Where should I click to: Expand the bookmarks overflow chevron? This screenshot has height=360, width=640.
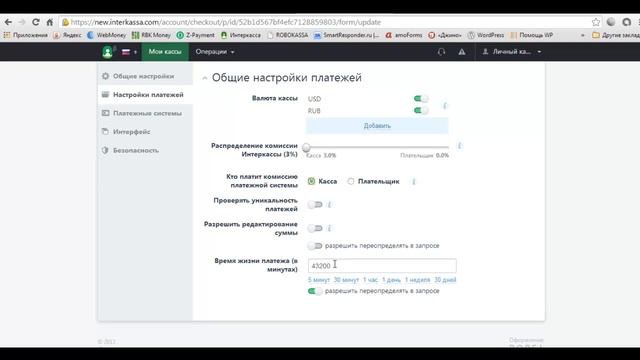[x=582, y=36]
